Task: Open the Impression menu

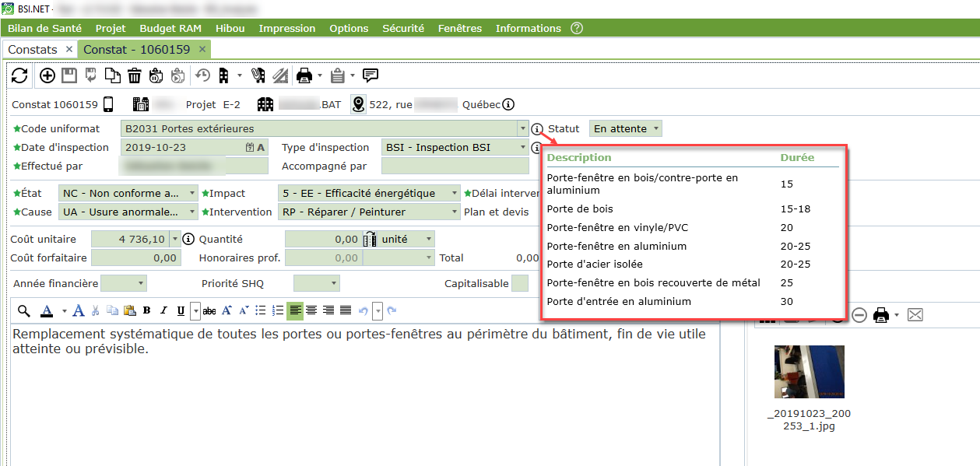Action: pos(287,28)
